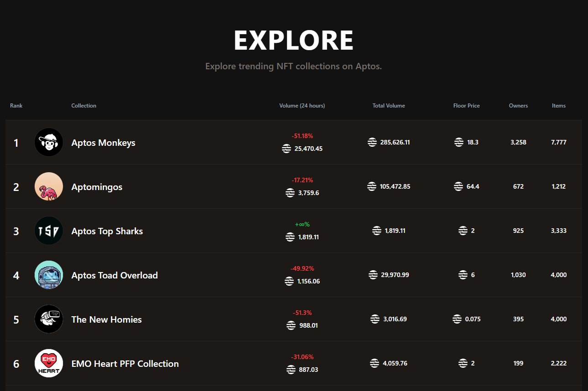The height and width of the screenshot is (391, 588).
Task: Click the Owners column header
Action: pos(518,106)
